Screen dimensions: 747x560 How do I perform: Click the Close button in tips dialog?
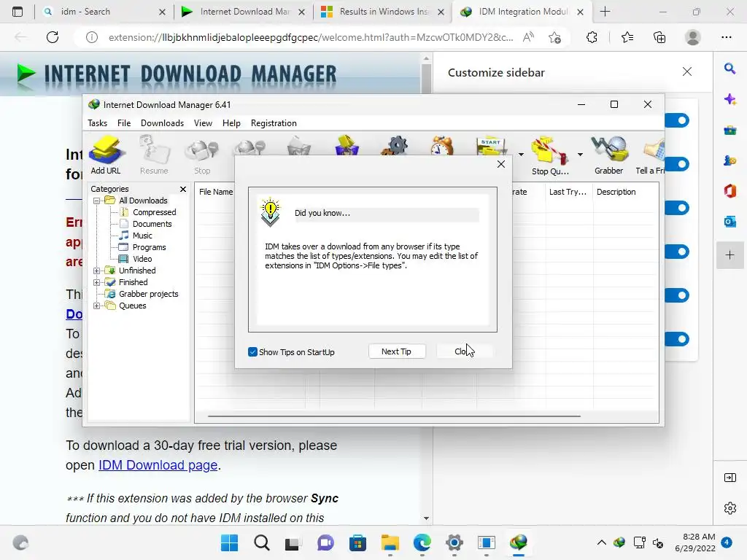(x=465, y=351)
